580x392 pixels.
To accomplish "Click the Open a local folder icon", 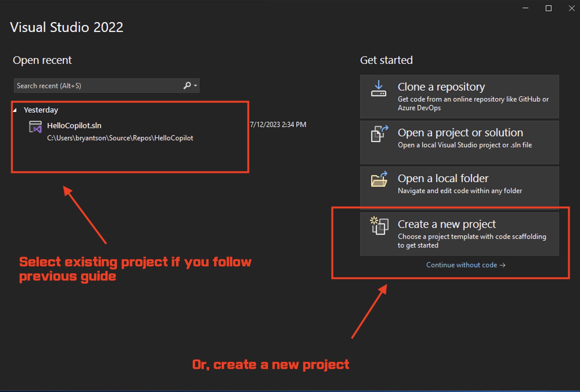I will pyautogui.click(x=379, y=179).
